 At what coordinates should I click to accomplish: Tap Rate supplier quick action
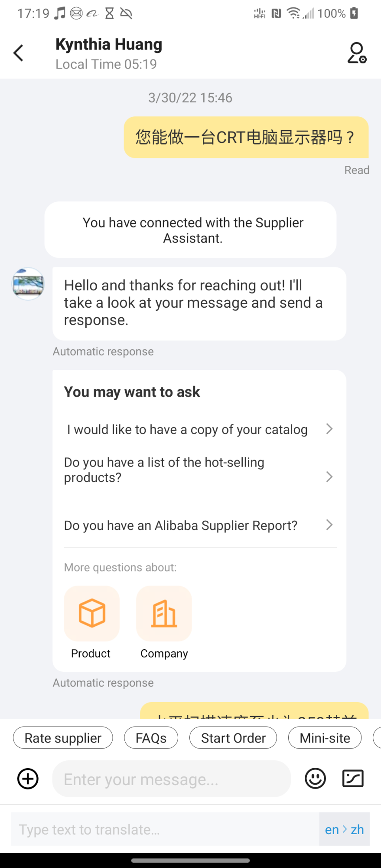pos(63,738)
